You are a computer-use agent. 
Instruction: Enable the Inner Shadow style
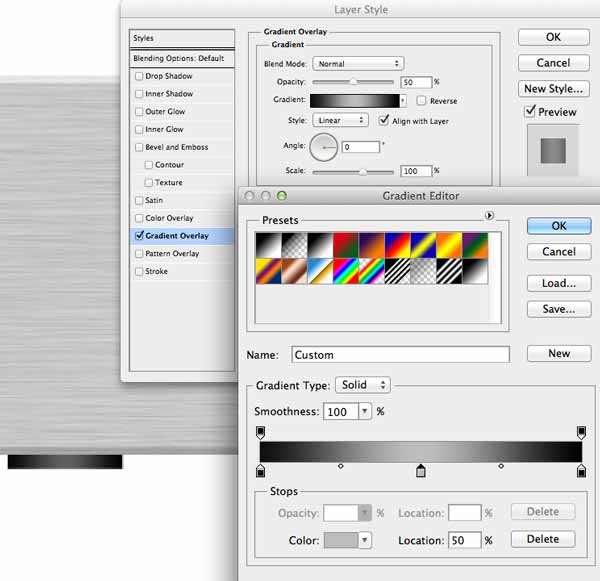[139, 94]
